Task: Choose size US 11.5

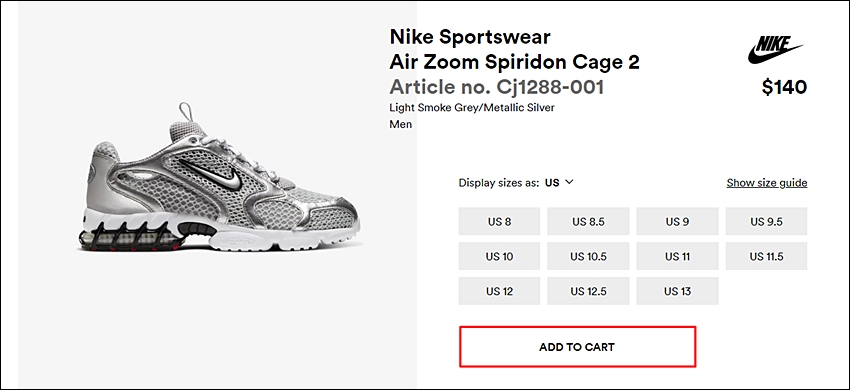Action: 767,256
